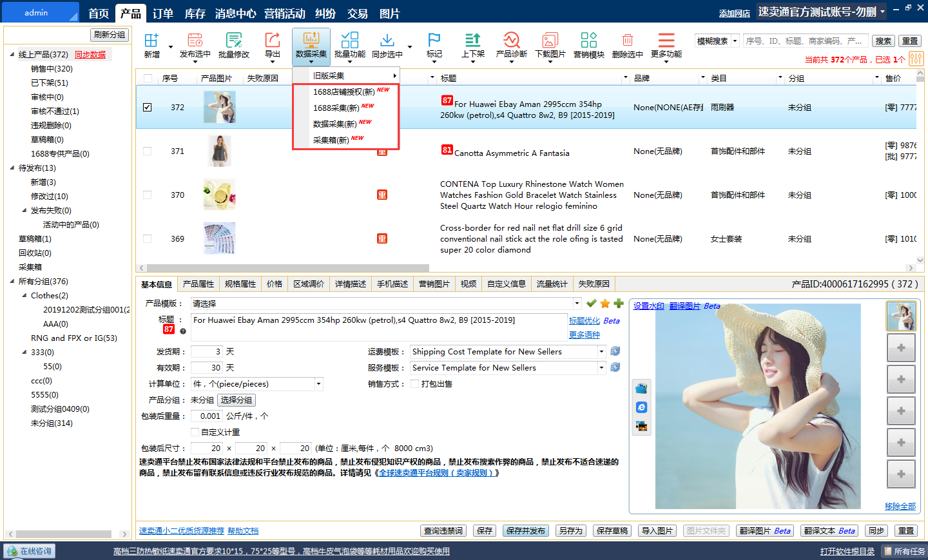Enable the 自定义计重 checkbox
The height and width of the screenshot is (560, 928).
point(195,432)
